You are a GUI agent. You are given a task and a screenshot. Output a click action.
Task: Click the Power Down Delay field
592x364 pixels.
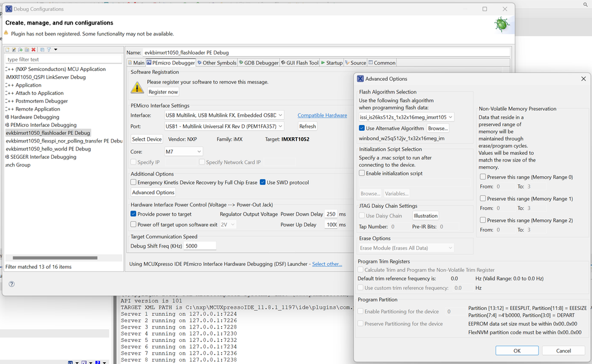pos(331,214)
